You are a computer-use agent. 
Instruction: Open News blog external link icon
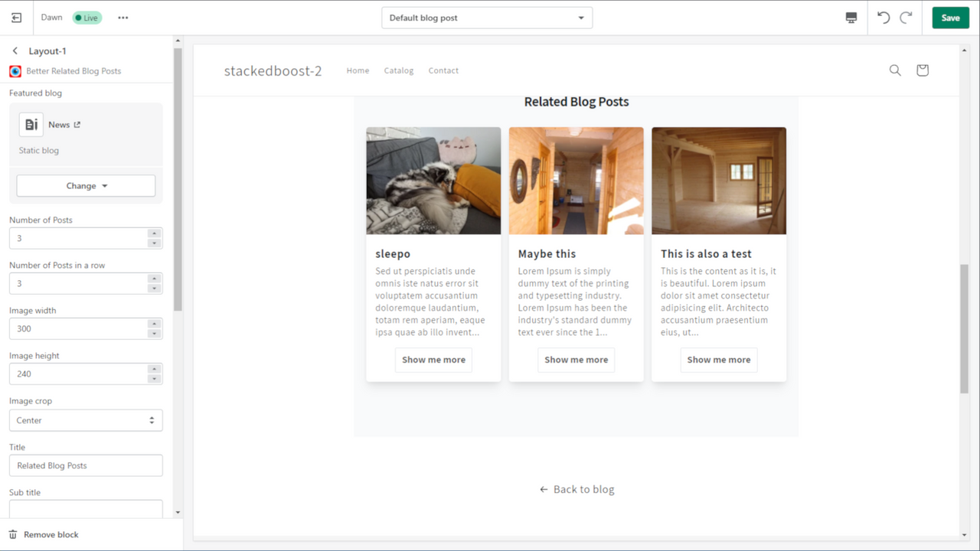(77, 125)
